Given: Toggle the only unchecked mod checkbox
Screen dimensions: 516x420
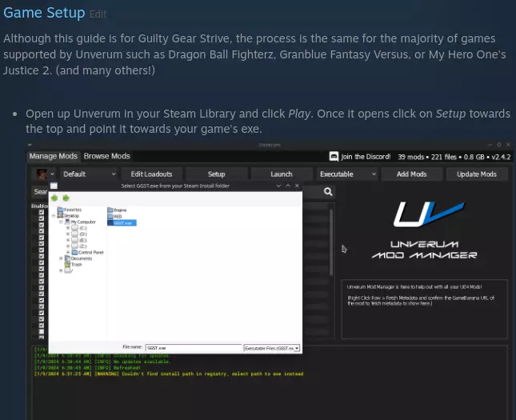Looking at the screenshot, I should (42, 331).
